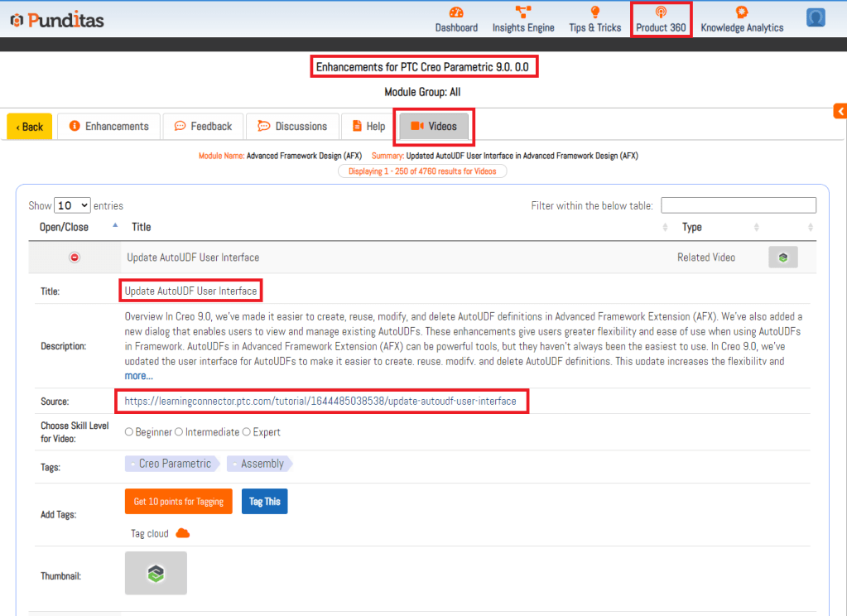Screen dimensions: 847x616
Task: Switch to the Discussions tab
Action: click(292, 127)
